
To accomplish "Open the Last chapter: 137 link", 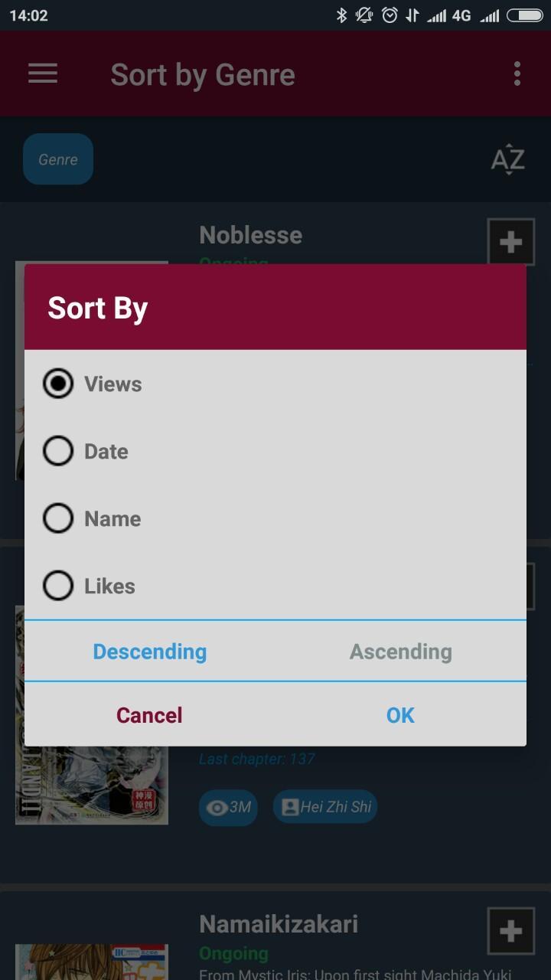I will [x=257, y=759].
